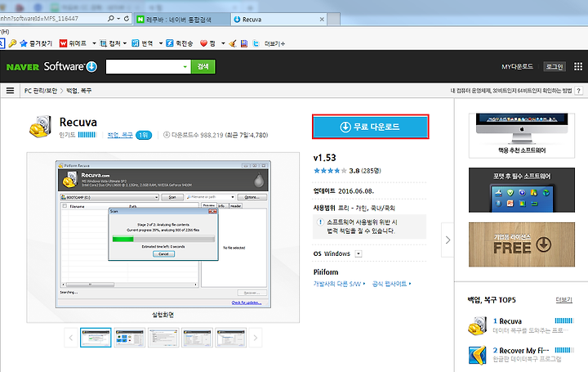Expand the dropdown arrow after 위메프
The height and width of the screenshot is (372, 588).
click(94, 43)
